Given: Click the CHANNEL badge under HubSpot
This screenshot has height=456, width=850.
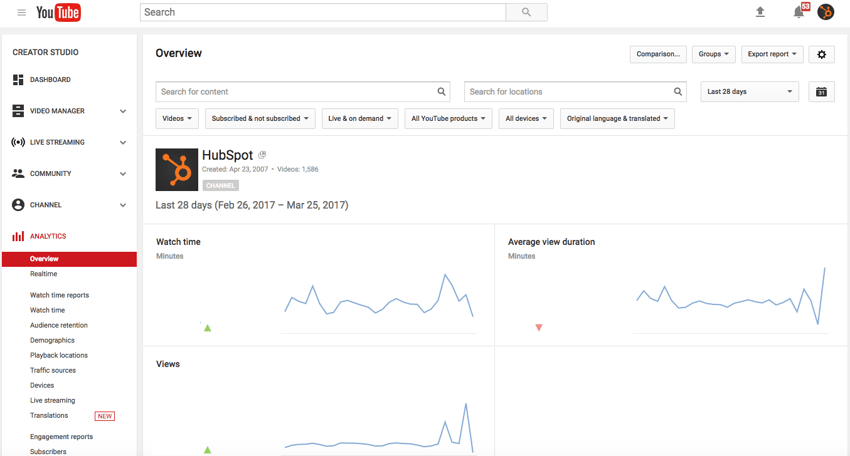Looking at the screenshot, I should (221, 185).
